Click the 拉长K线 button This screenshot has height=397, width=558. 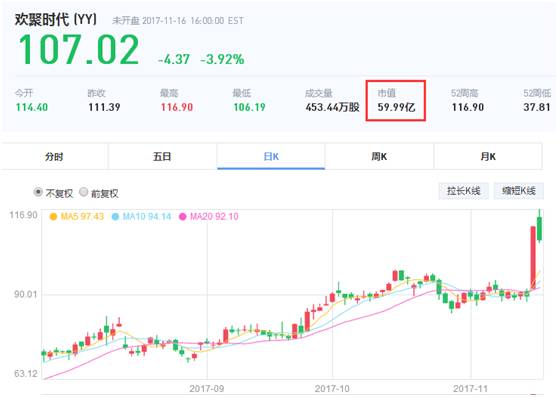coord(463,191)
